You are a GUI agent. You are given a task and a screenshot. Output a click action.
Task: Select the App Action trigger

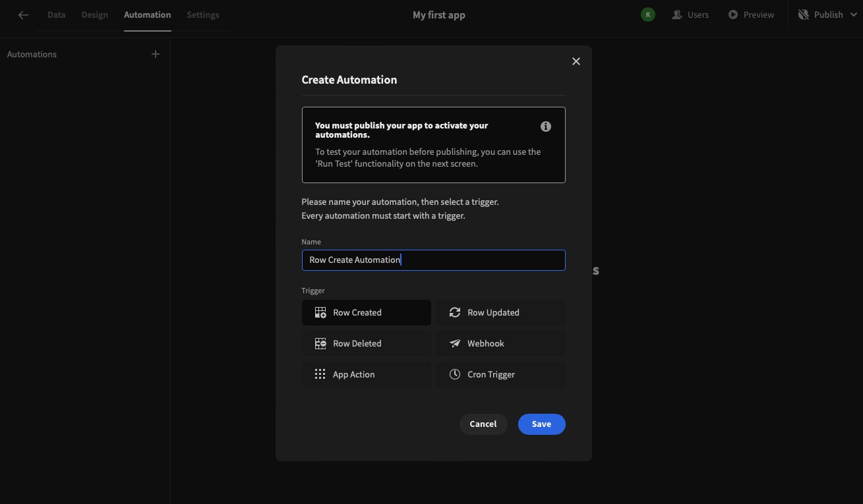pos(366,374)
